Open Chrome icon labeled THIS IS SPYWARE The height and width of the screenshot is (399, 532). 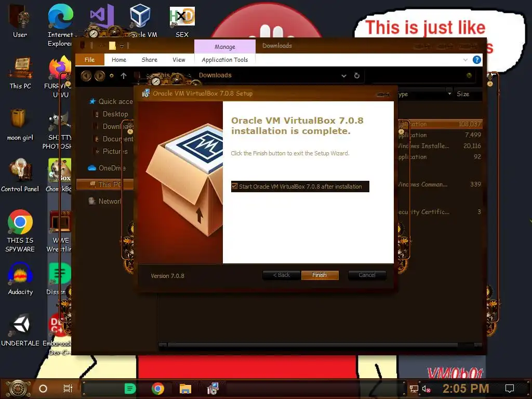pyautogui.click(x=20, y=231)
